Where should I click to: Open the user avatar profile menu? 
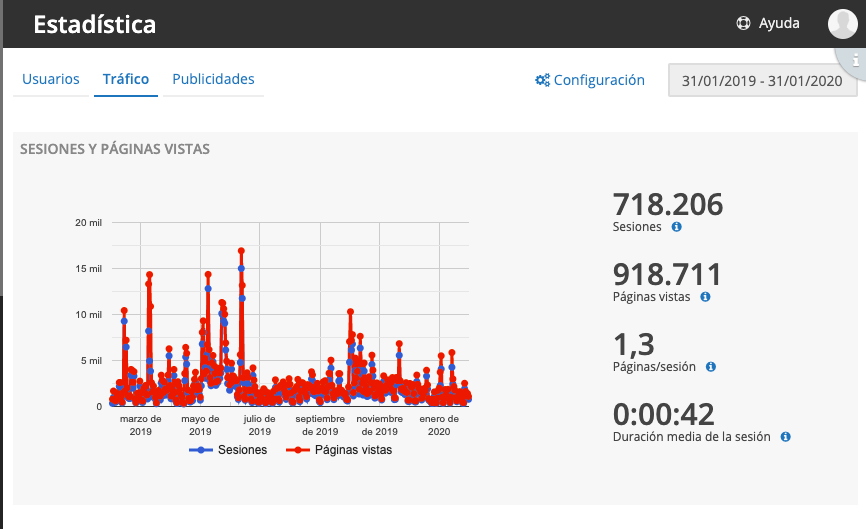(843, 24)
